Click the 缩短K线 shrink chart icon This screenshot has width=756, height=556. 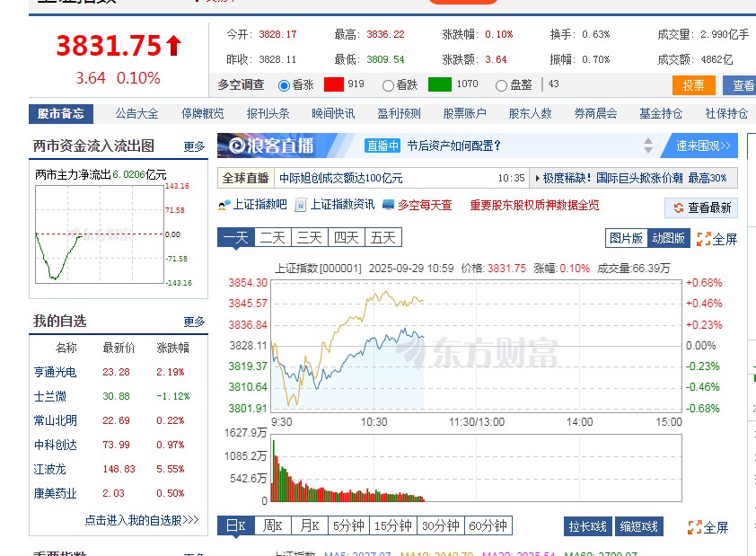[x=638, y=526]
